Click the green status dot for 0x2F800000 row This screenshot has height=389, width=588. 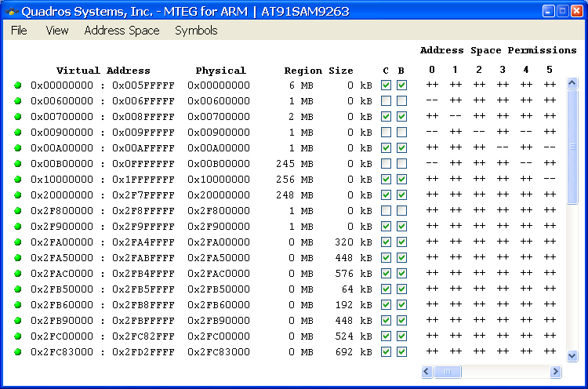(x=17, y=211)
